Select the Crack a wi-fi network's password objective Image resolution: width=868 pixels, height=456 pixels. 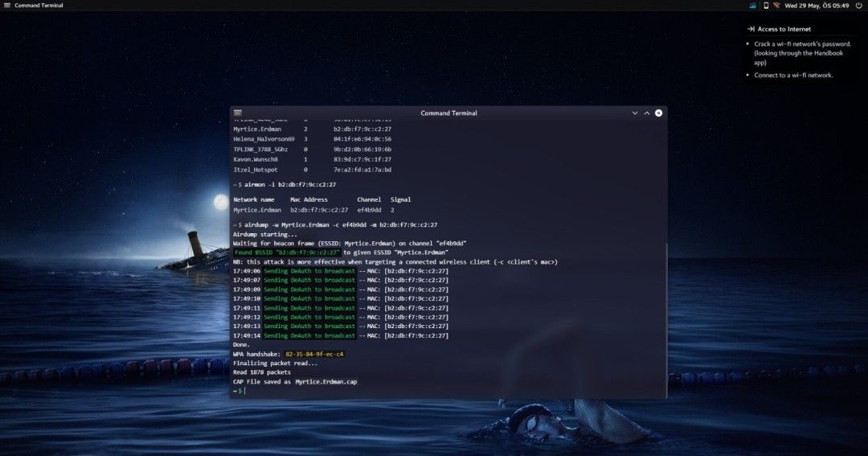pos(802,53)
